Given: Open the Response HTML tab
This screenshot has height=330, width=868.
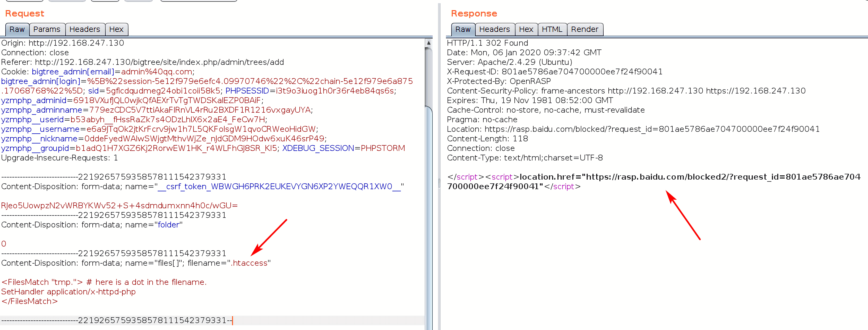Looking at the screenshot, I should [x=552, y=29].
